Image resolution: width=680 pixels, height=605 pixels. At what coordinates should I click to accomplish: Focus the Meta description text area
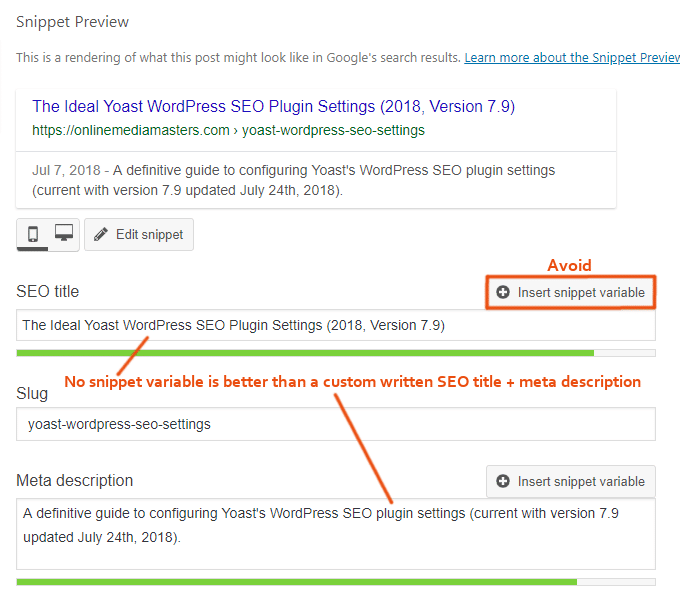(x=336, y=534)
